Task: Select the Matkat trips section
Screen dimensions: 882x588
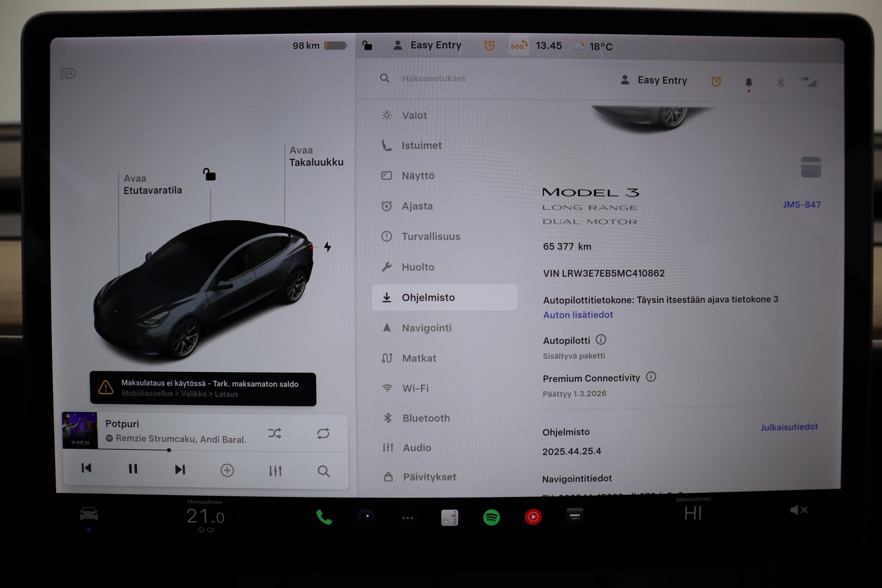Action: tap(419, 358)
